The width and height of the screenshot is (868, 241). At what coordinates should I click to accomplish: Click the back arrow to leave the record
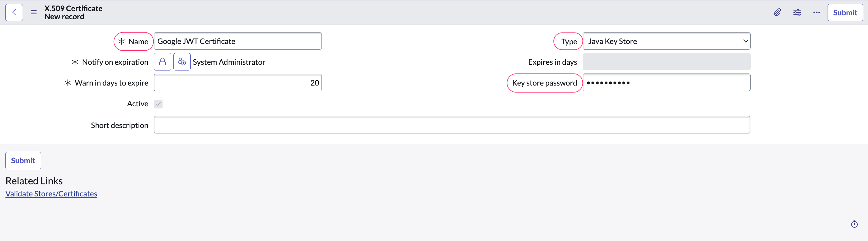(x=14, y=12)
